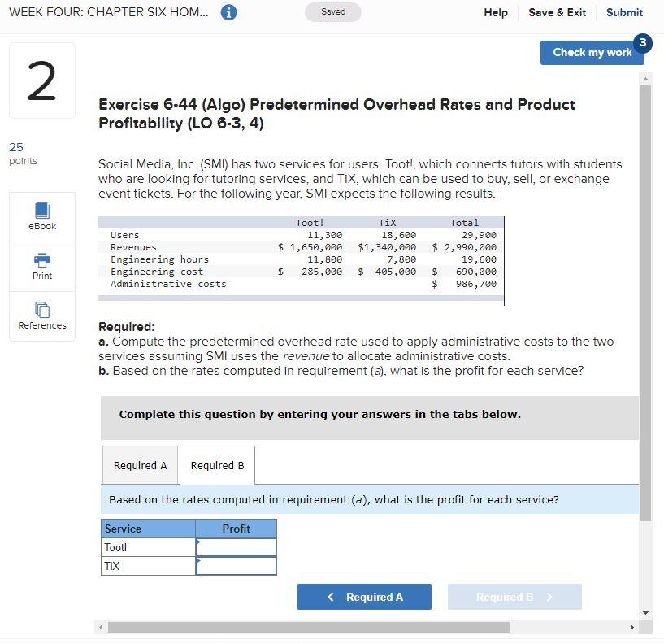Screen dimensions: 664x644
Task: Switch to the Required A tab
Action: tap(140, 465)
